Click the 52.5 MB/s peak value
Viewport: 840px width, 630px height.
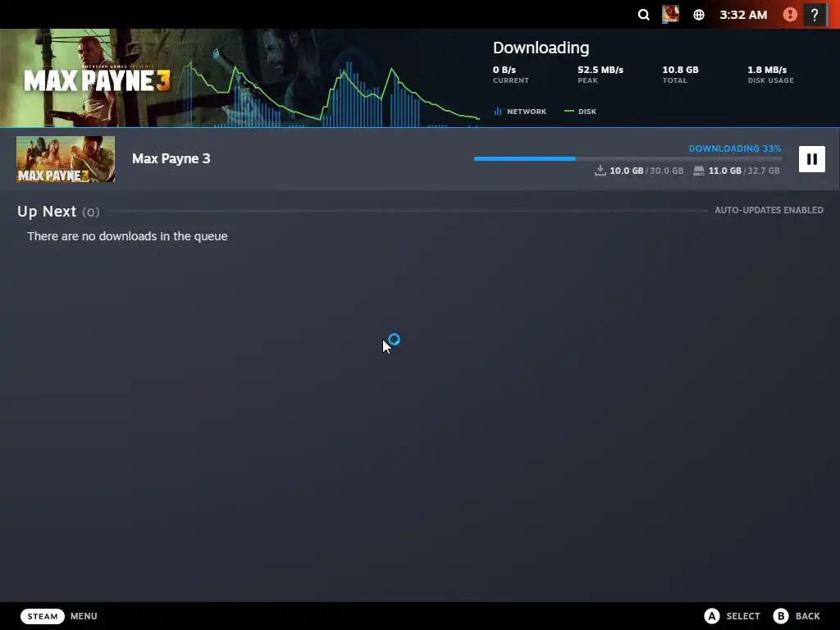(x=600, y=70)
